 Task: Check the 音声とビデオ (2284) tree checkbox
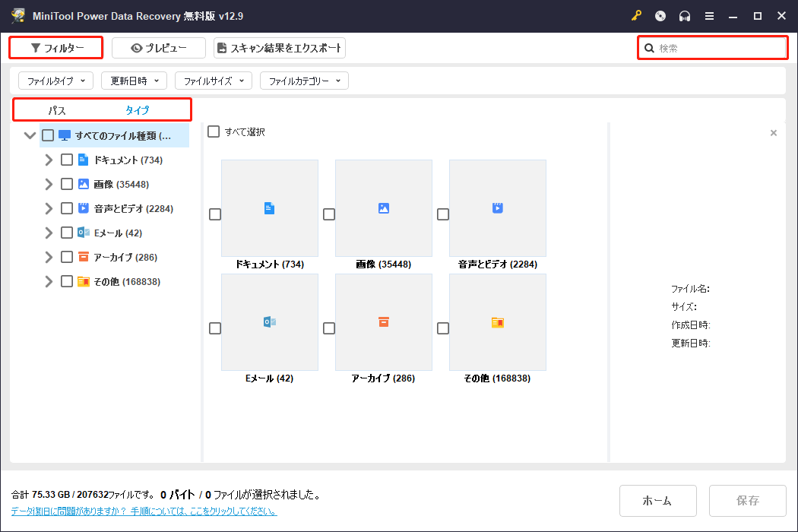tap(67, 208)
